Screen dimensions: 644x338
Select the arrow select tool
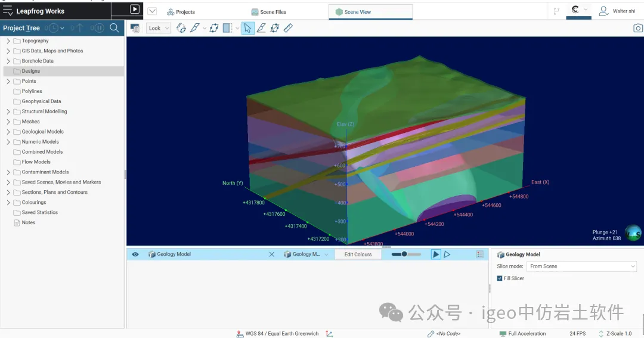click(247, 28)
